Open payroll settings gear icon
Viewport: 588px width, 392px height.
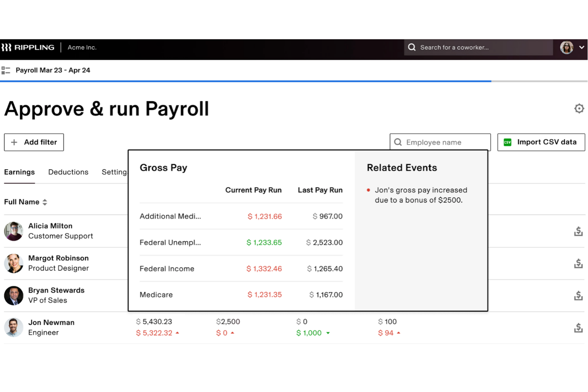[579, 108]
